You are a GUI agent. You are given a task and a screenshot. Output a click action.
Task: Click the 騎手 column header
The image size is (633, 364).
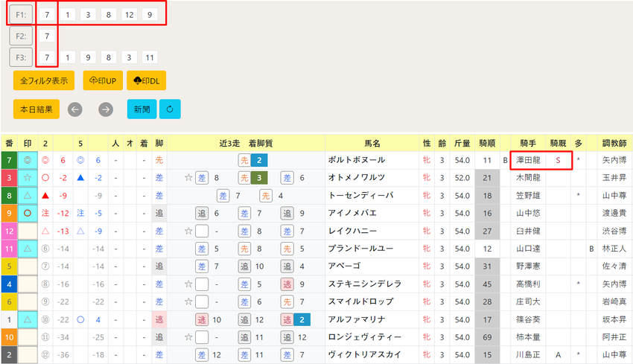528,143
